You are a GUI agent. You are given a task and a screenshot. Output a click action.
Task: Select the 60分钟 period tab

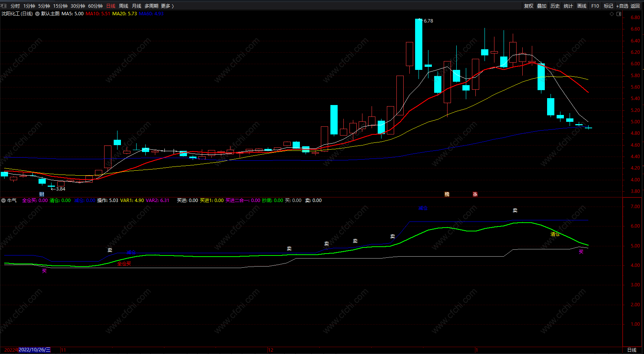click(x=95, y=6)
